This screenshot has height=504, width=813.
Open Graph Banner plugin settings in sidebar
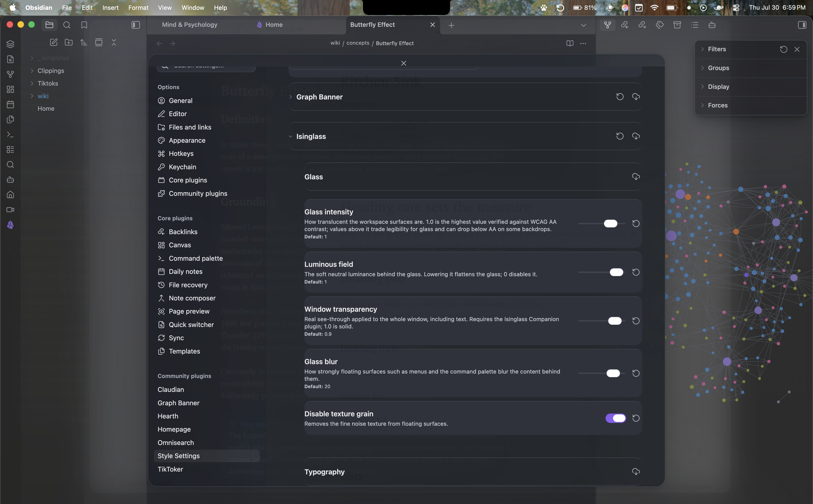(178, 403)
